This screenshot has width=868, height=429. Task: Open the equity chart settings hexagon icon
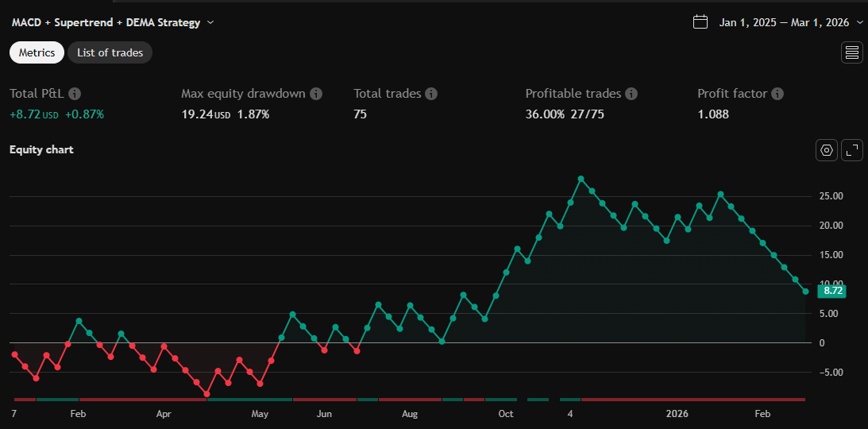click(x=827, y=150)
